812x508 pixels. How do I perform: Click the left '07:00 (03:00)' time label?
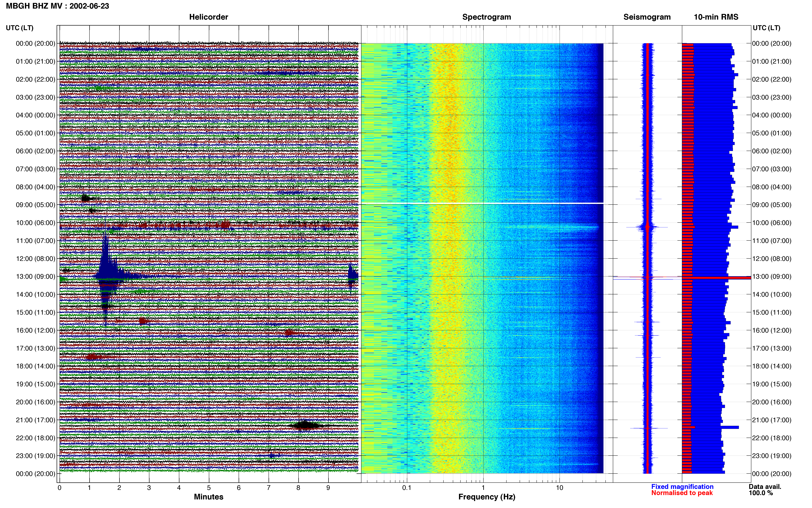point(36,169)
